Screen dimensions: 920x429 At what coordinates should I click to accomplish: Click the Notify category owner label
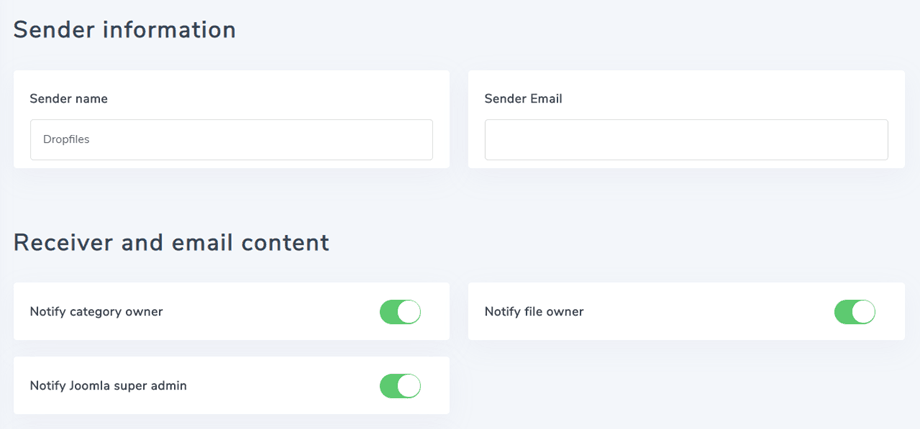click(96, 312)
